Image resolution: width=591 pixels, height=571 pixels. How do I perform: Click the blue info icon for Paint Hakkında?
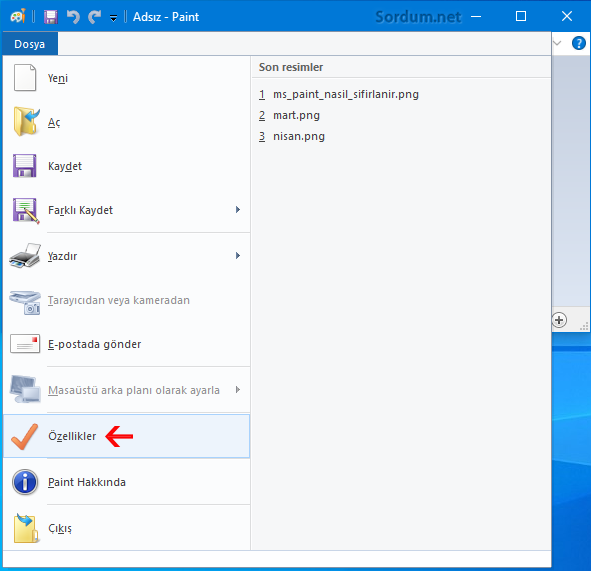25,482
